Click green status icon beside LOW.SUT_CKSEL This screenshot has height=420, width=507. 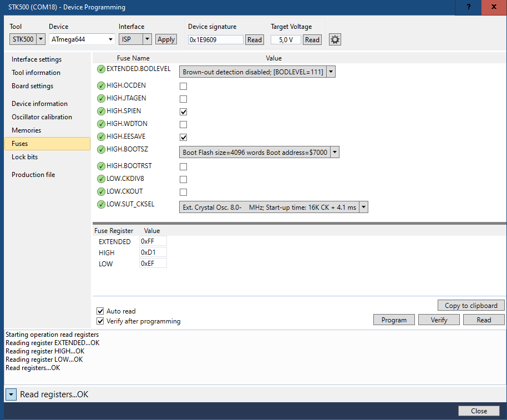pyautogui.click(x=101, y=204)
